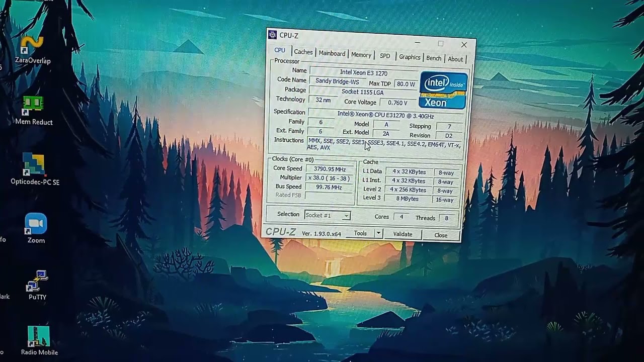The width and height of the screenshot is (644, 362).
Task: Maximize the CPU-Z window
Action: click(x=441, y=44)
